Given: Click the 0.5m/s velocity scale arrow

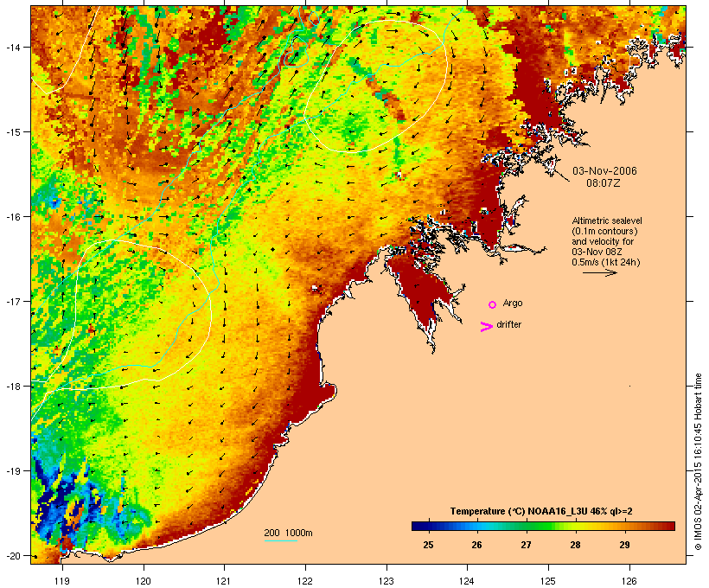Looking at the screenshot, I should [599, 272].
